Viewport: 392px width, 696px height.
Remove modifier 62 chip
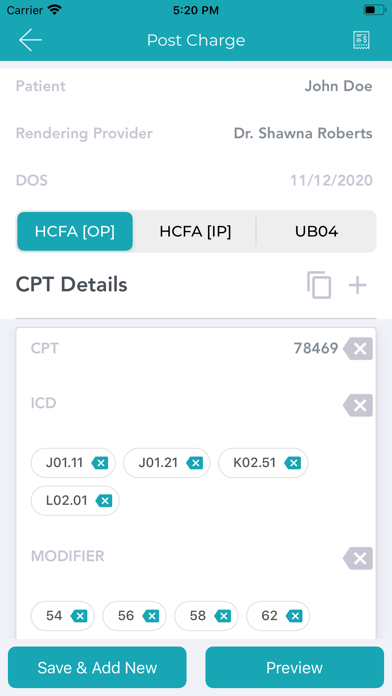click(x=294, y=616)
